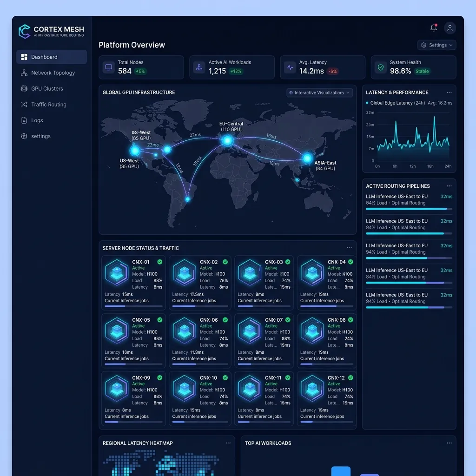The height and width of the screenshot is (476, 476).
Task: Click the Avg: 16.2ms latency text
Action: [440, 103]
